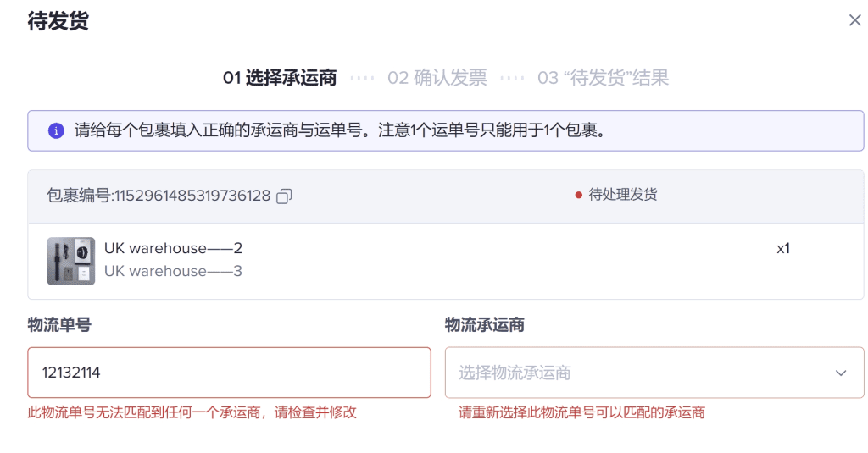Image resolution: width=868 pixels, height=453 pixels.
Task: Click the x1 quantity label
Action: [x=782, y=249]
